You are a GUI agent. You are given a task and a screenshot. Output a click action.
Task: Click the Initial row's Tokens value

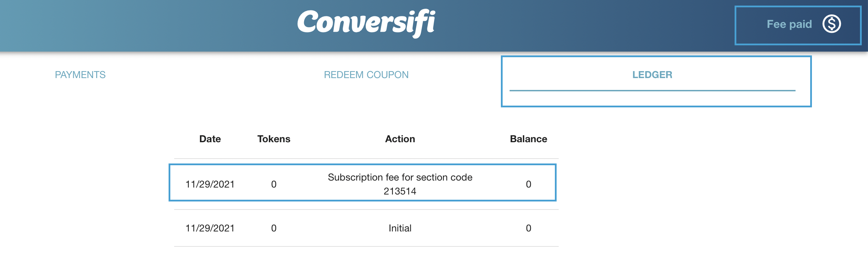point(274,228)
